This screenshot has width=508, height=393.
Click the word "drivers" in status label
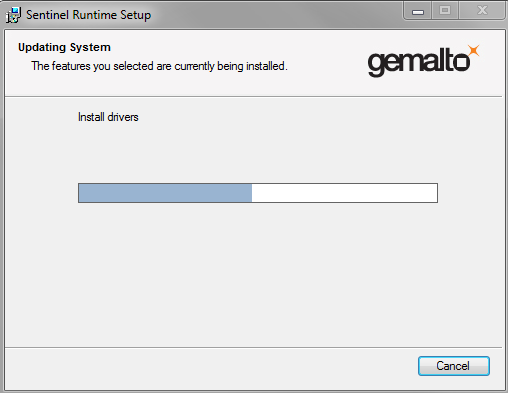[x=123, y=117]
